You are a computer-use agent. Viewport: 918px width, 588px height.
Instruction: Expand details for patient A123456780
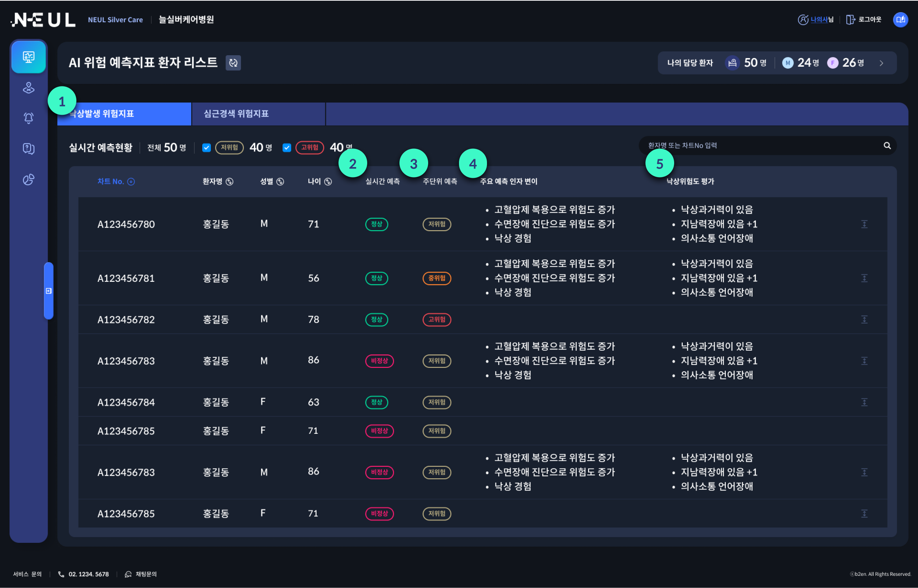click(x=865, y=224)
